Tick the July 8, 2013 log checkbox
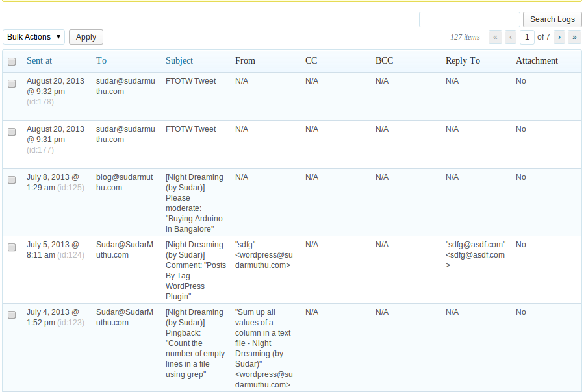The height and width of the screenshot is (392, 586). [x=12, y=180]
